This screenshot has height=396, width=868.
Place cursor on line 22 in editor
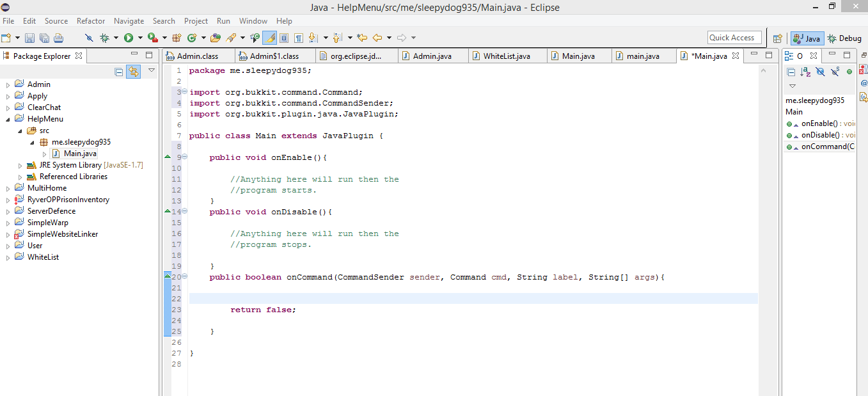tap(473, 299)
